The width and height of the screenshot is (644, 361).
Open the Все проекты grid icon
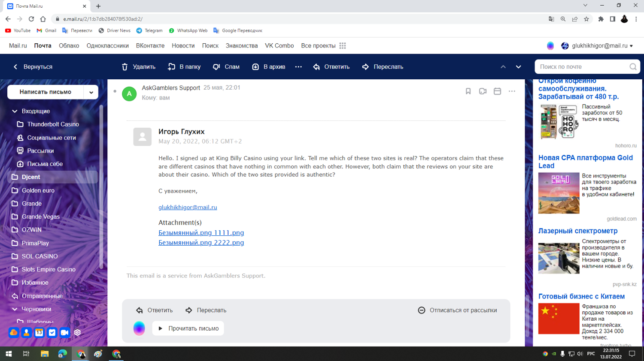[343, 46]
